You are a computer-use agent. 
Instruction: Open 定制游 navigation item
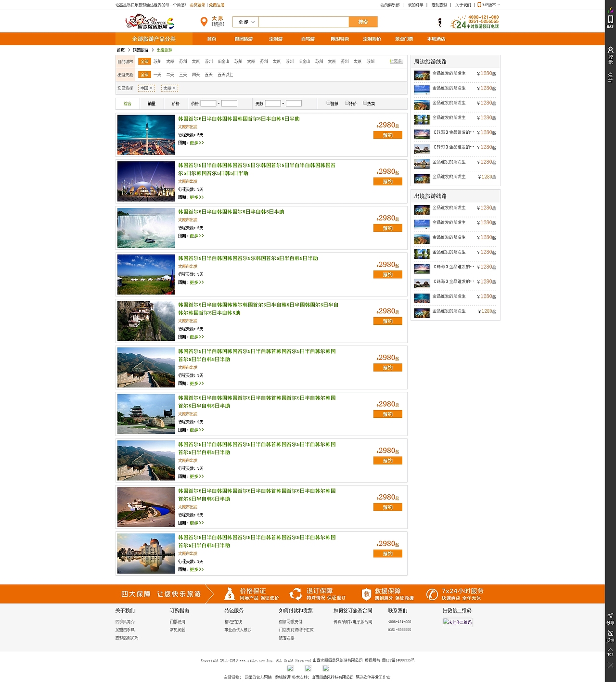276,39
